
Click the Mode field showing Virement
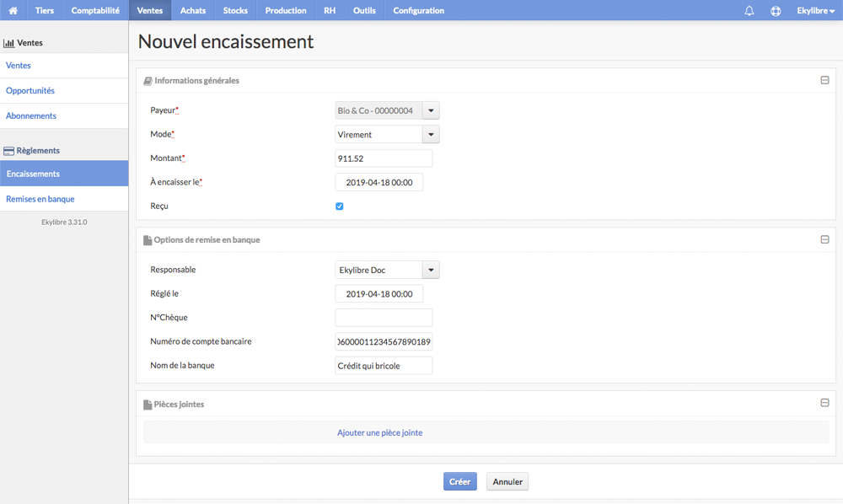click(379, 134)
